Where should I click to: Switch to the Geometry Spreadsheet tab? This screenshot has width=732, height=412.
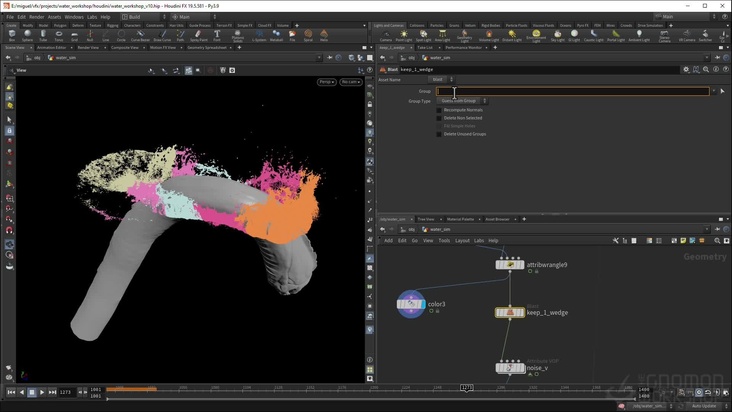pos(208,47)
